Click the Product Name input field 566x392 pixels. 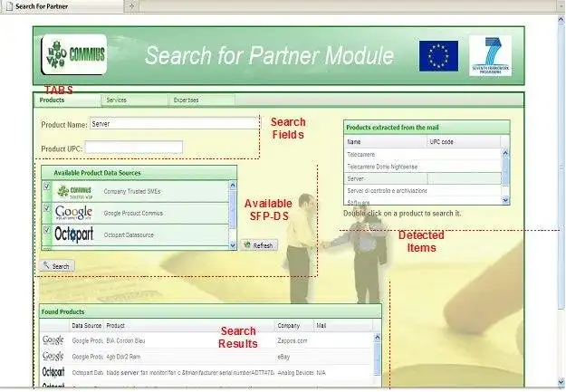[174, 124]
